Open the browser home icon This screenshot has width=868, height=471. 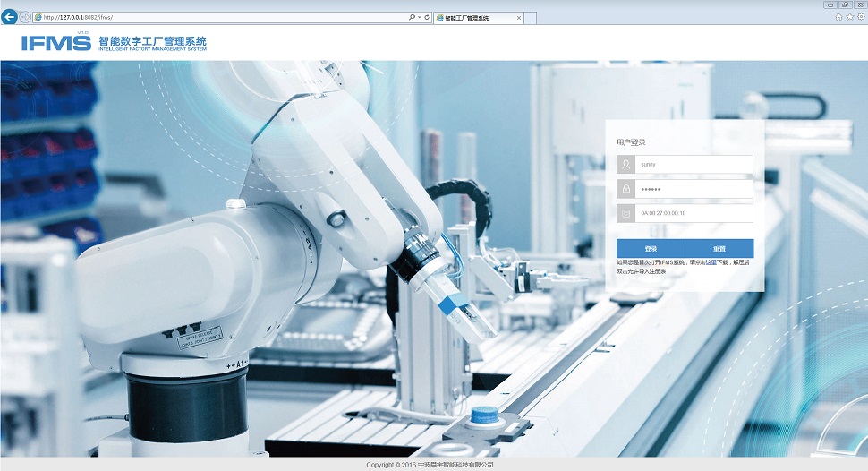click(x=838, y=16)
